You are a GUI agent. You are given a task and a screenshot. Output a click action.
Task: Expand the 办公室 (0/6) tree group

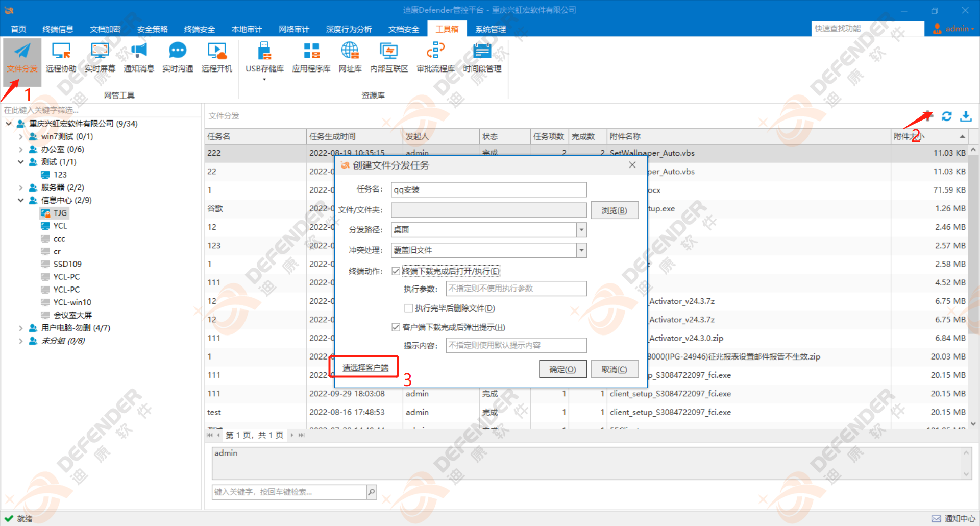click(x=20, y=150)
